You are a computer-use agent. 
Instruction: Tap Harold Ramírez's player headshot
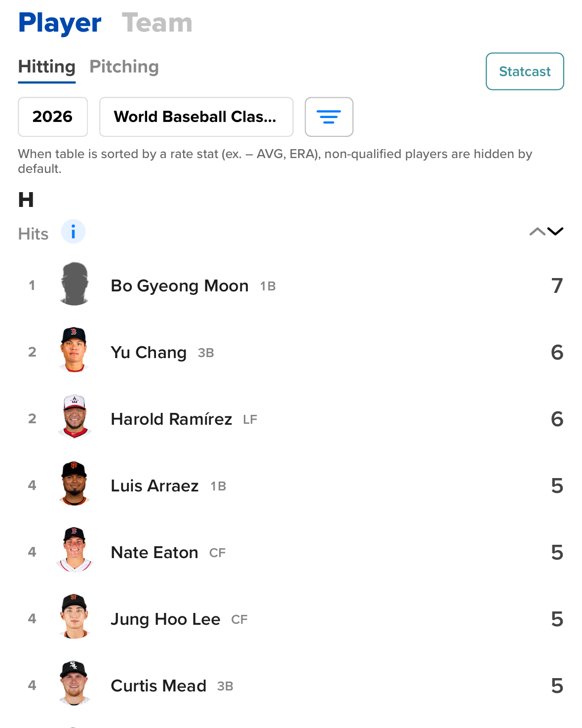75,417
